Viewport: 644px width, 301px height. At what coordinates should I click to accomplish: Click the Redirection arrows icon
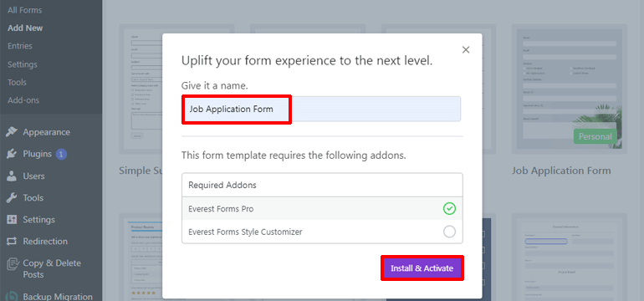click(12, 241)
